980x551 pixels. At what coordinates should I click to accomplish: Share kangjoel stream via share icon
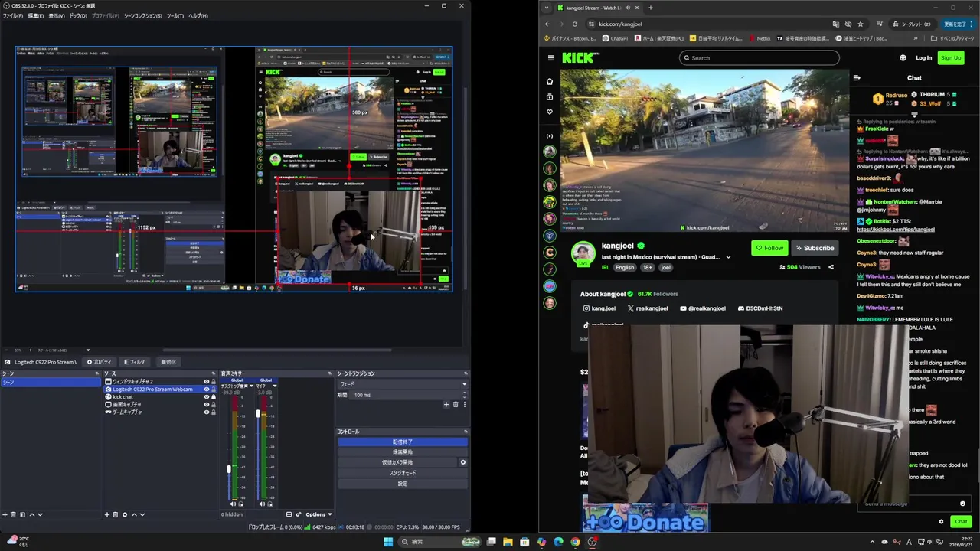click(x=831, y=267)
